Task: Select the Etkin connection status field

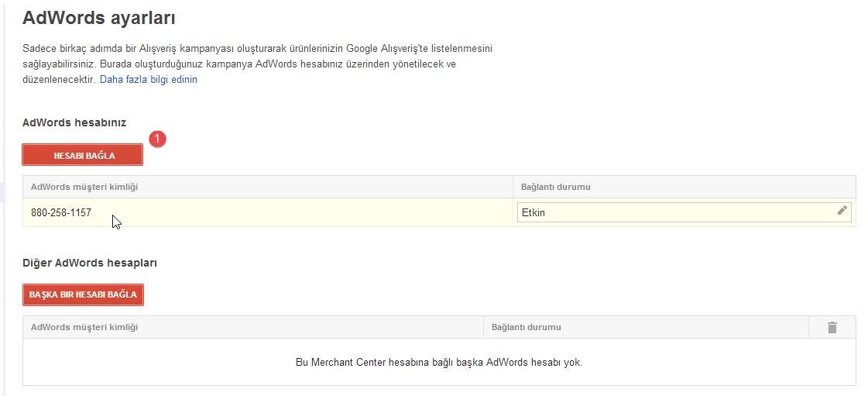Action: click(674, 212)
